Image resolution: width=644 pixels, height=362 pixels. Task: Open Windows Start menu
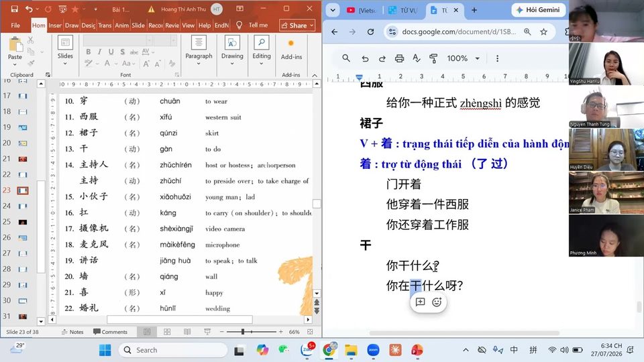pyautogui.click(x=105, y=350)
